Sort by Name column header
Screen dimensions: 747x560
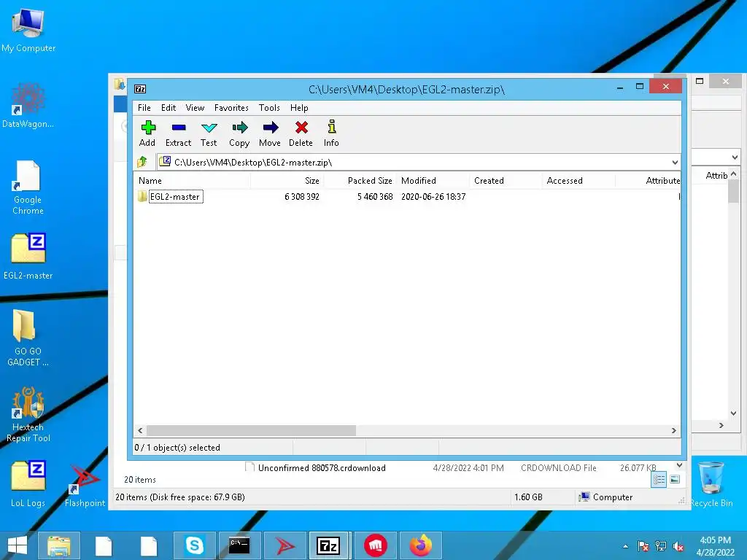pyautogui.click(x=192, y=181)
